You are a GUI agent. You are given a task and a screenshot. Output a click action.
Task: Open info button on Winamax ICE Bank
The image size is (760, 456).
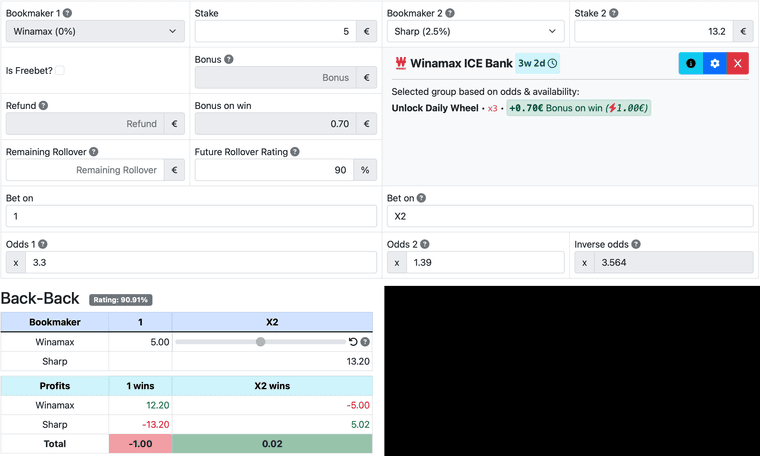pyautogui.click(x=691, y=63)
